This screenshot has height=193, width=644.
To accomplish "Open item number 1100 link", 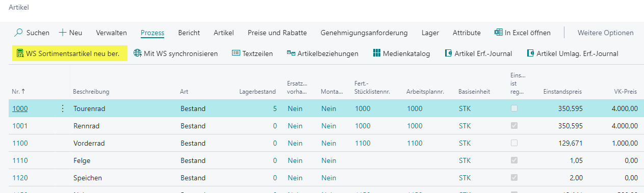I will tap(20, 143).
